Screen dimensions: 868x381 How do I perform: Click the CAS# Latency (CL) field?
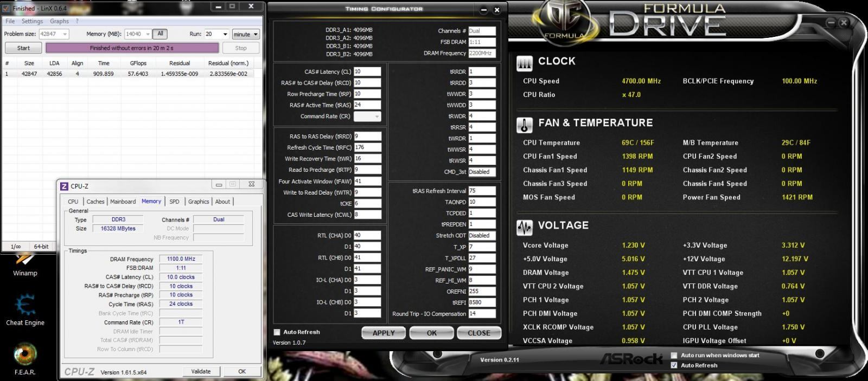click(x=367, y=72)
